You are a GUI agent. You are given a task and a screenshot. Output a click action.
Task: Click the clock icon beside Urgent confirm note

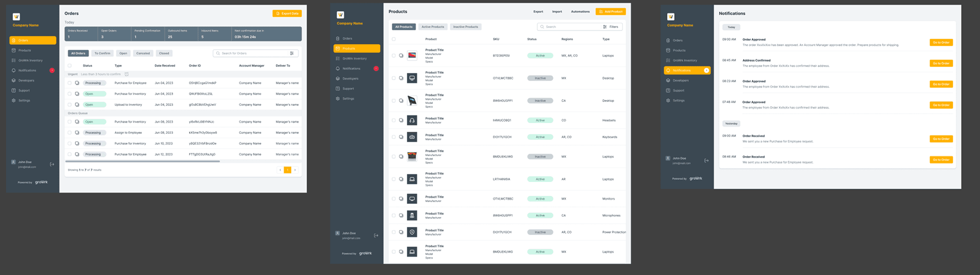pos(126,74)
